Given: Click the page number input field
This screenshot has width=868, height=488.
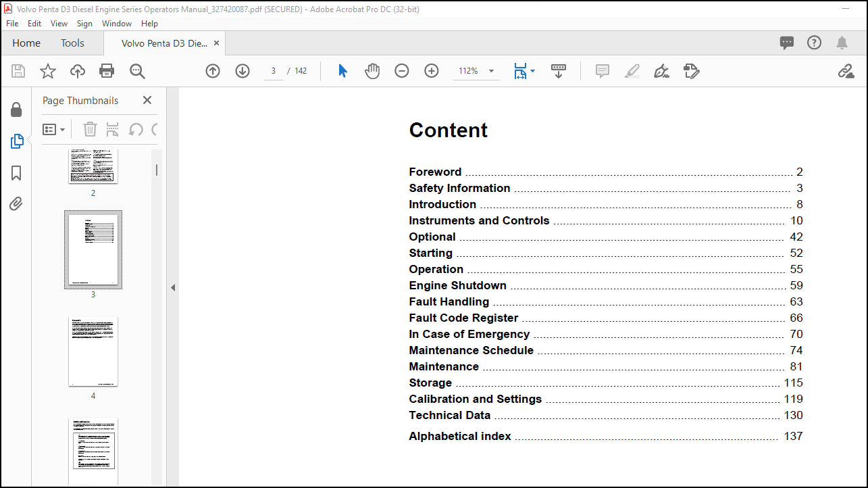Looking at the screenshot, I should (x=273, y=71).
